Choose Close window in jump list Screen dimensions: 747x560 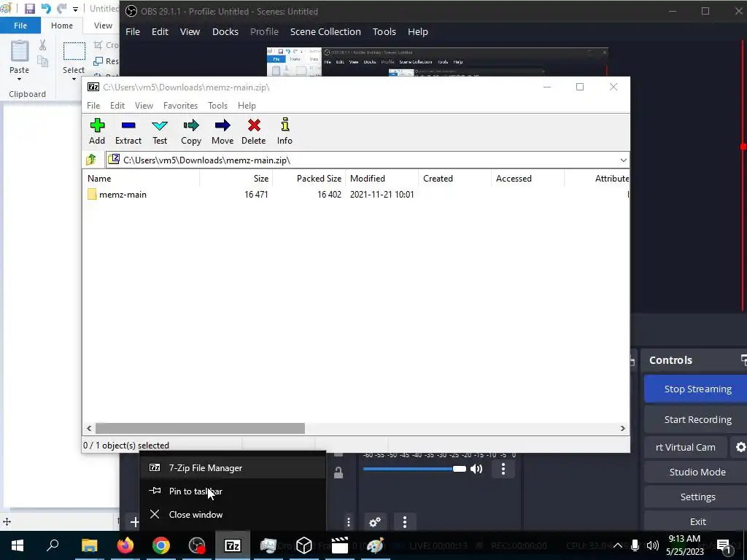tap(233, 514)
